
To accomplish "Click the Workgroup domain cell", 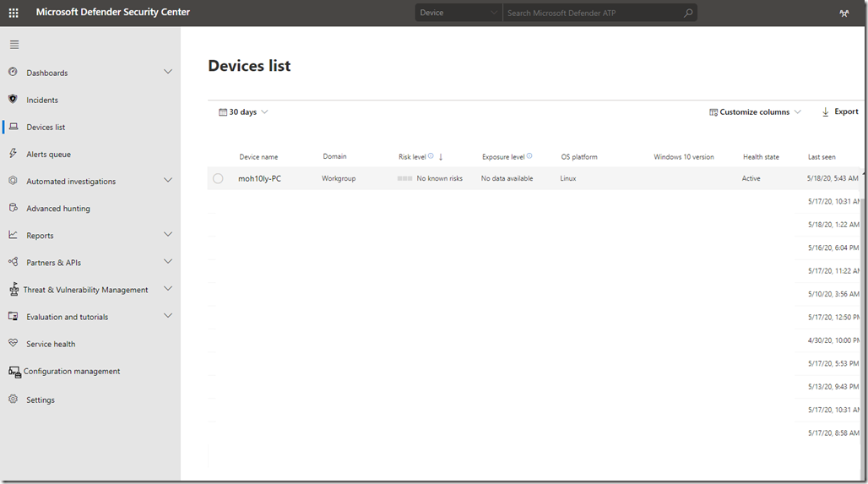I will 339,178.
